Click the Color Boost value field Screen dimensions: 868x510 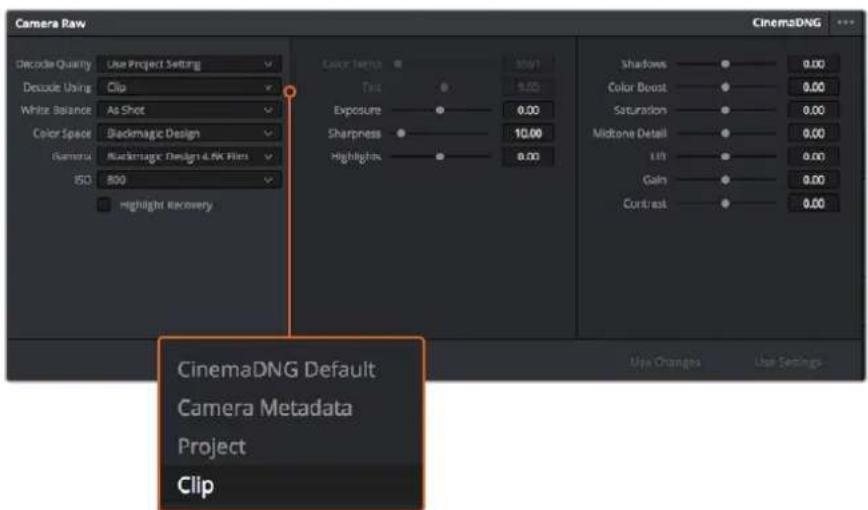tap(813, 87)
